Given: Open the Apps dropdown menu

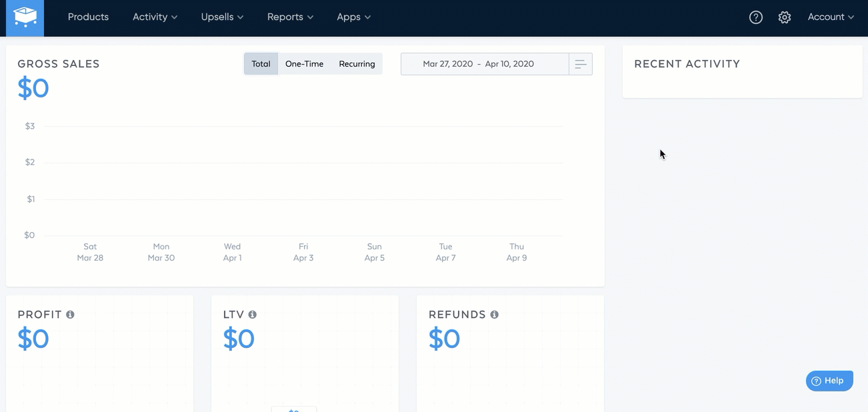Looking at the screenshot, I should coord(353,17).
